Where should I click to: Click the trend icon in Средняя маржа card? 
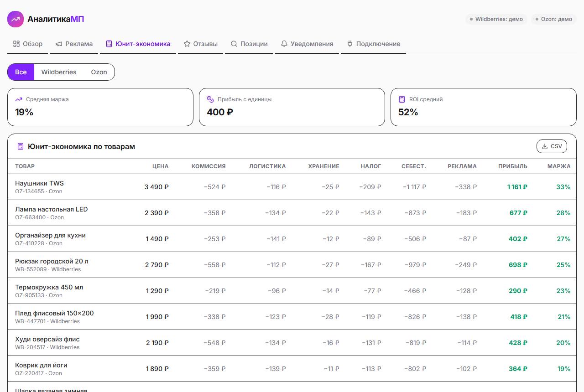[19, 99]
